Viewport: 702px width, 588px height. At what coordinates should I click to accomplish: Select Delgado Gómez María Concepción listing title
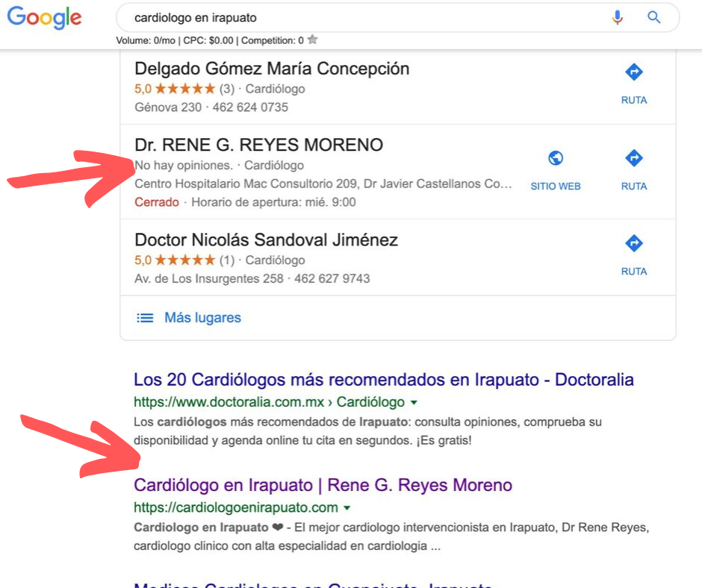pos(272,69)
